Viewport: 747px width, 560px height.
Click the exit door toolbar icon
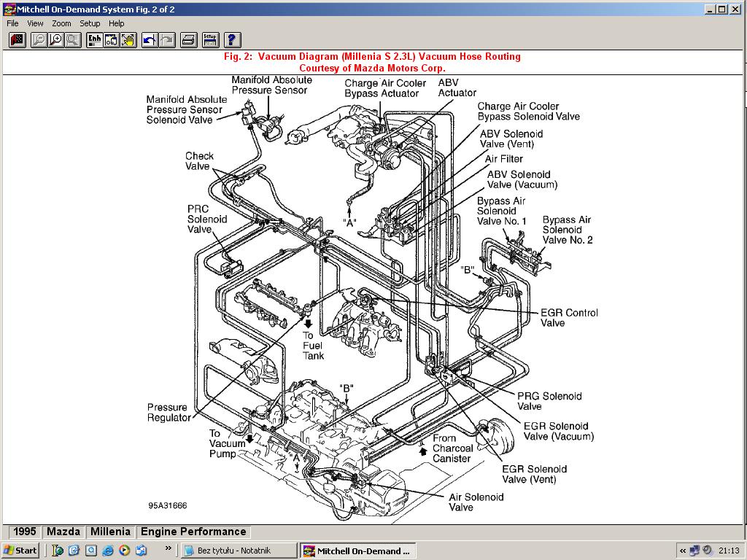(18, 40)
